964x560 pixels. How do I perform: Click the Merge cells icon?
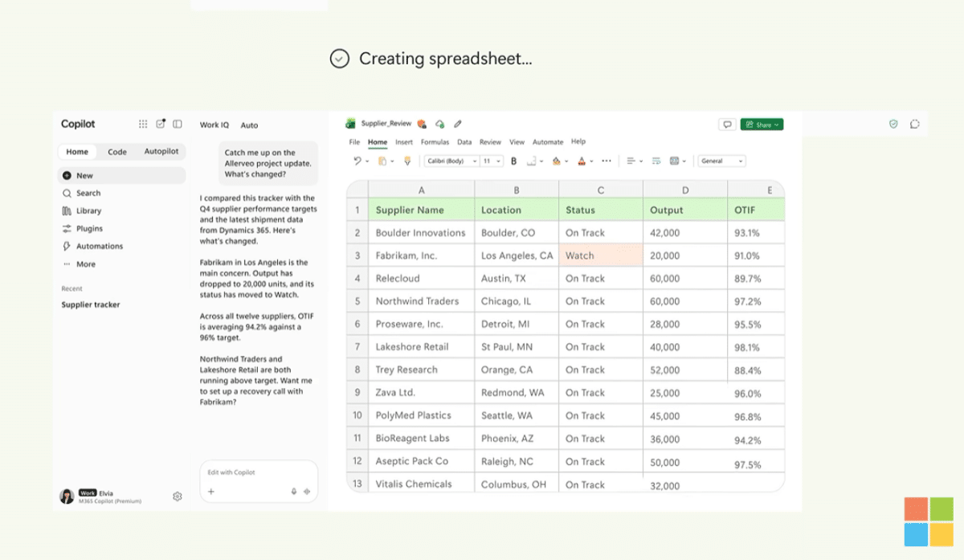[674, 161]
